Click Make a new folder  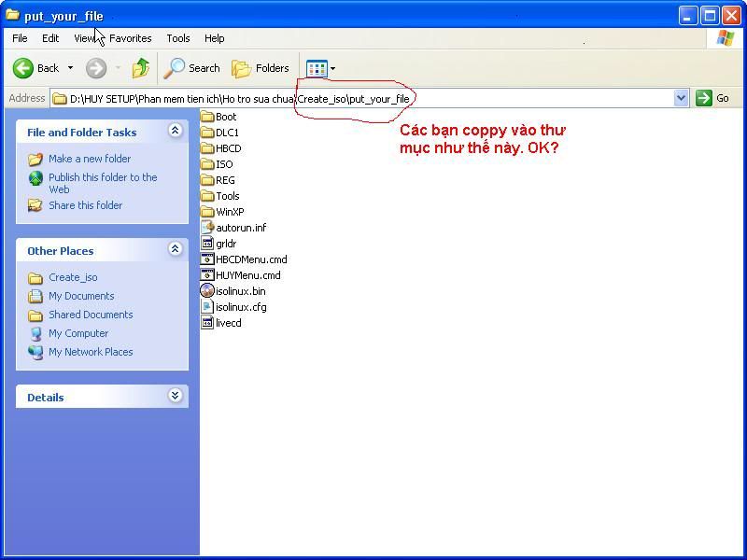(90, 159)
